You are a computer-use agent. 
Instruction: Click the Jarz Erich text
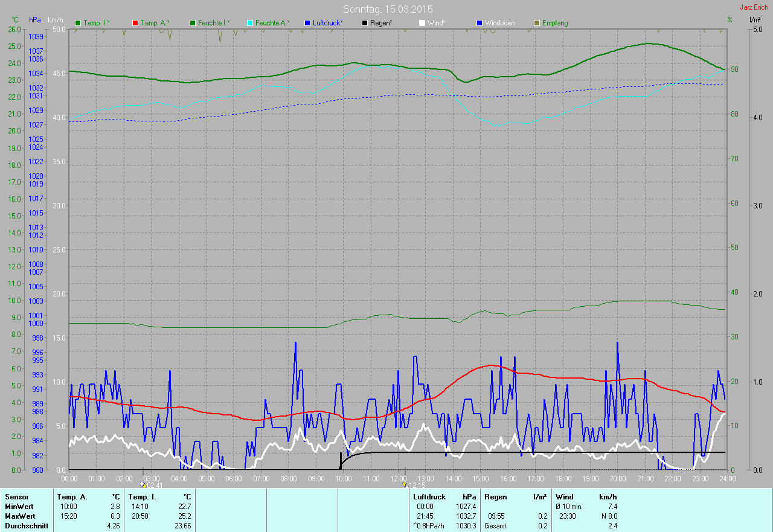[x=754, y=7]
